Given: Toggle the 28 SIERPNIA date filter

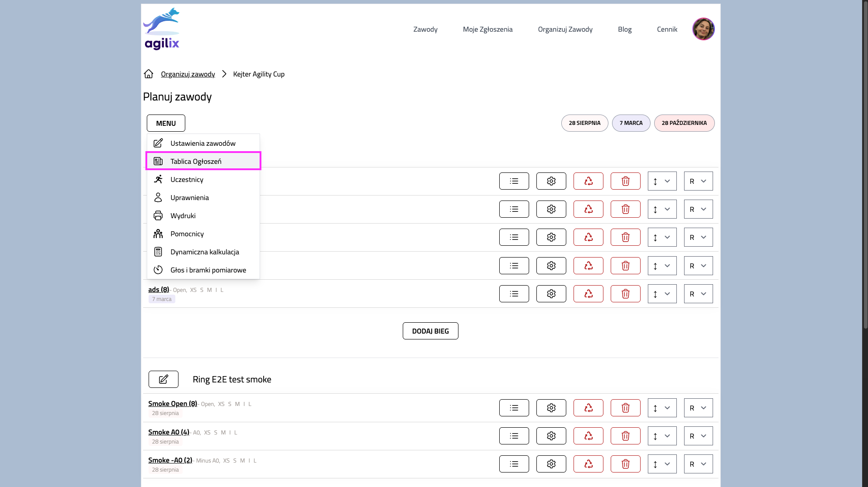Looking at the screenshot, I should point(584,123).
